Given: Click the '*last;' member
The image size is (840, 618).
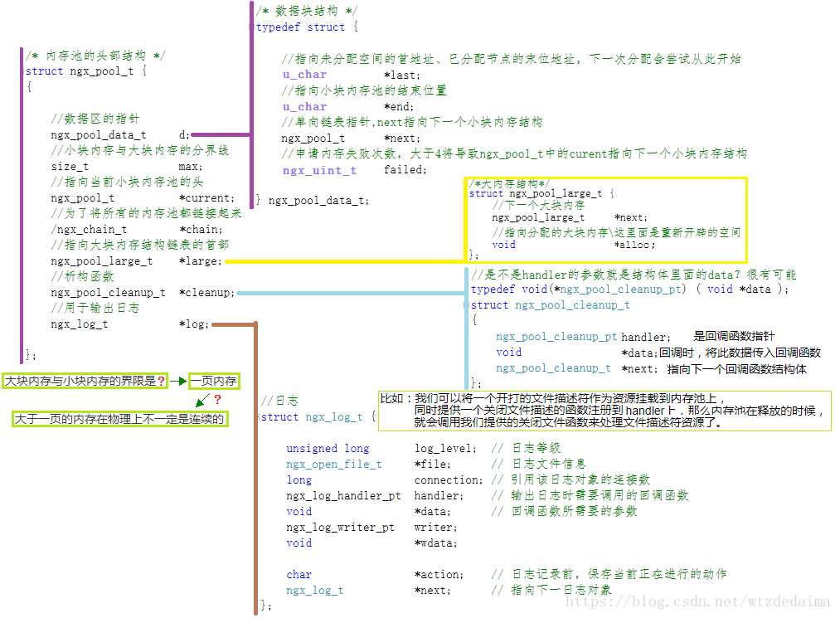Looking at the screenshot, I should 402,75.
